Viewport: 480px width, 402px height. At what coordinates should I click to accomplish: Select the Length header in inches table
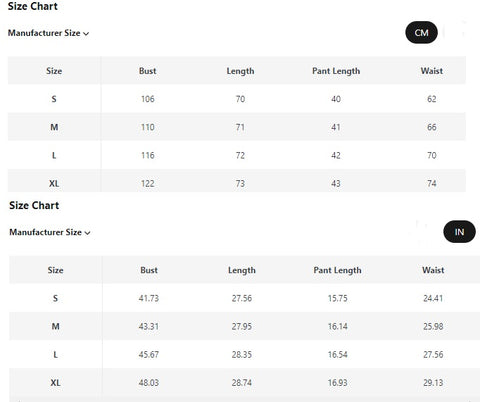coord(242,270)
